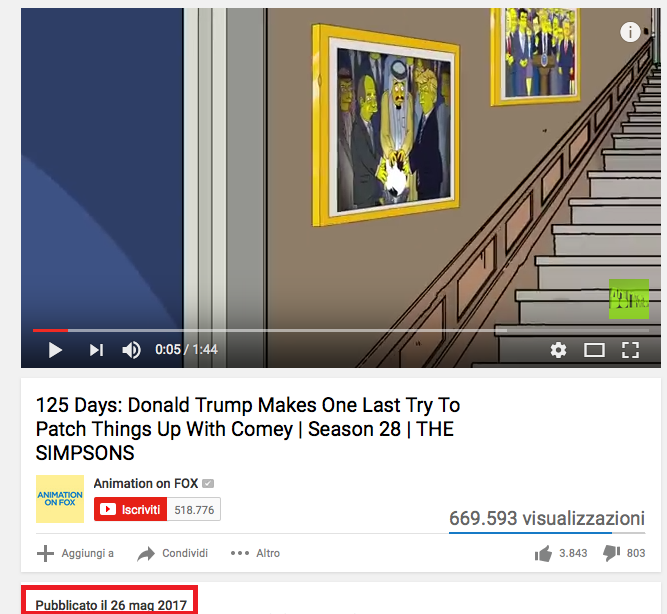Click the thumbs up like icon
This screenshot has width=667, height=614.
pyautogui.click(x=543, y=554)
